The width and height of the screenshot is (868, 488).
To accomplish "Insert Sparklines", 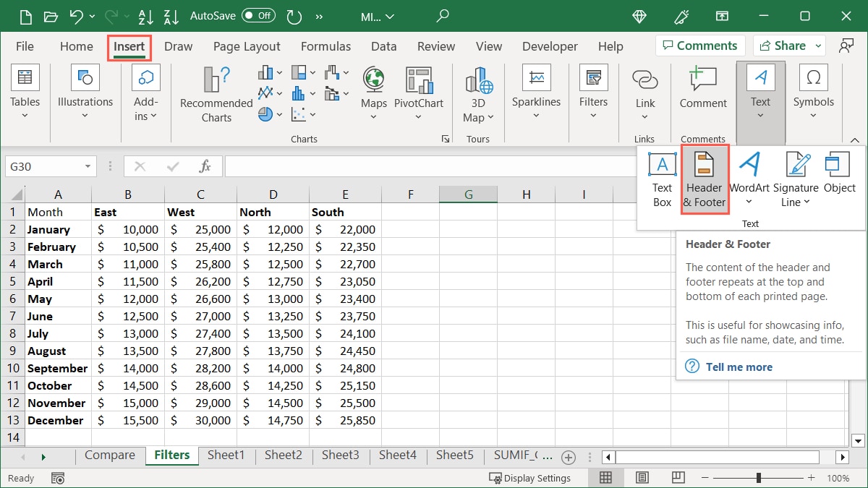I will coord(536,90).
